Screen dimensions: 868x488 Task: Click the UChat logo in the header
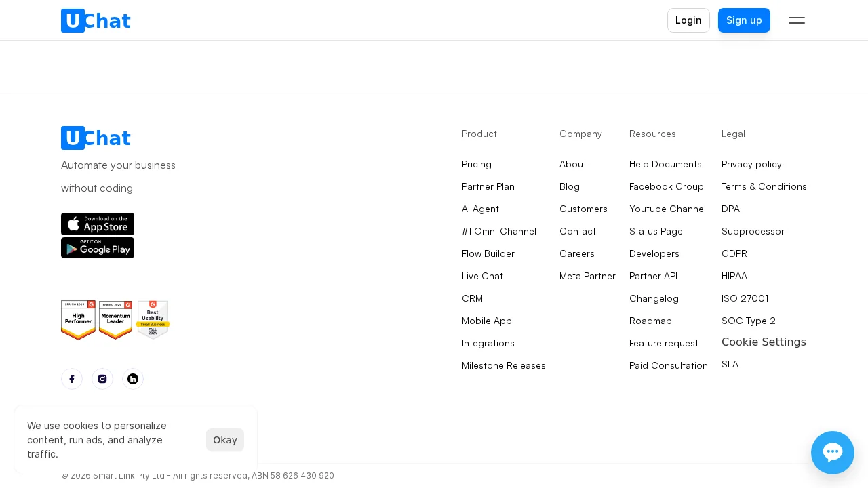(x=95, y=20)
